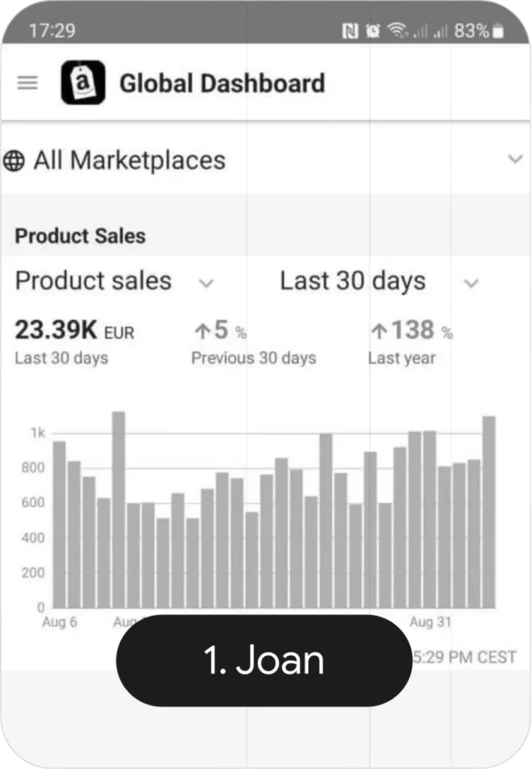532x769 pixels.
Task: Select the Global Dashboard title
Action: coord(222,83)
